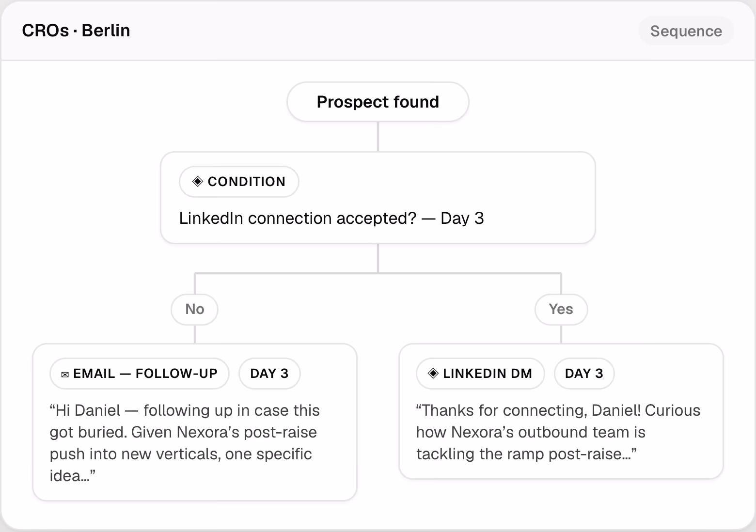The image size is (756, 532).
Task: Select the LinkedIn DM message preview text
Action: tap(558, 432)
